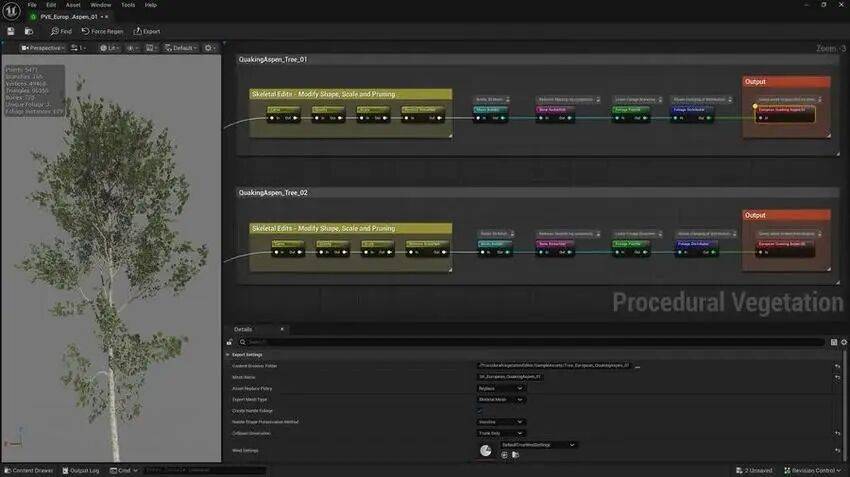Open the Tools menu

click(128, 5)
